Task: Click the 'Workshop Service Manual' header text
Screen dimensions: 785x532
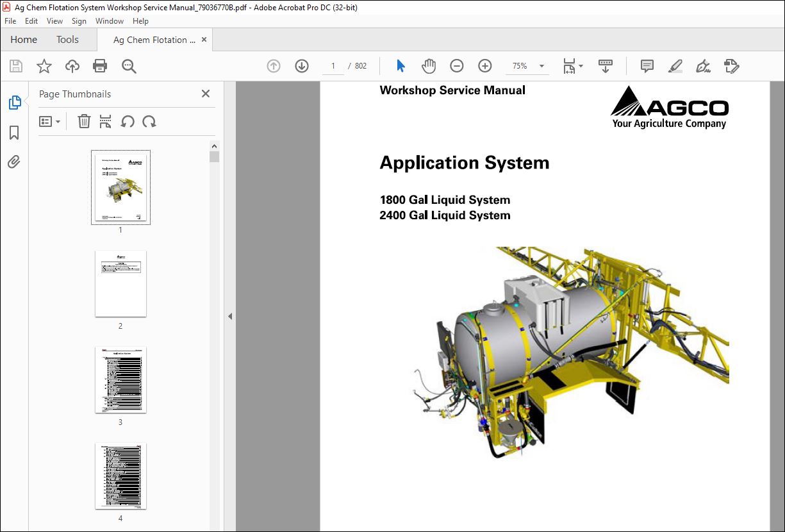Action: [x=452, y=90]
